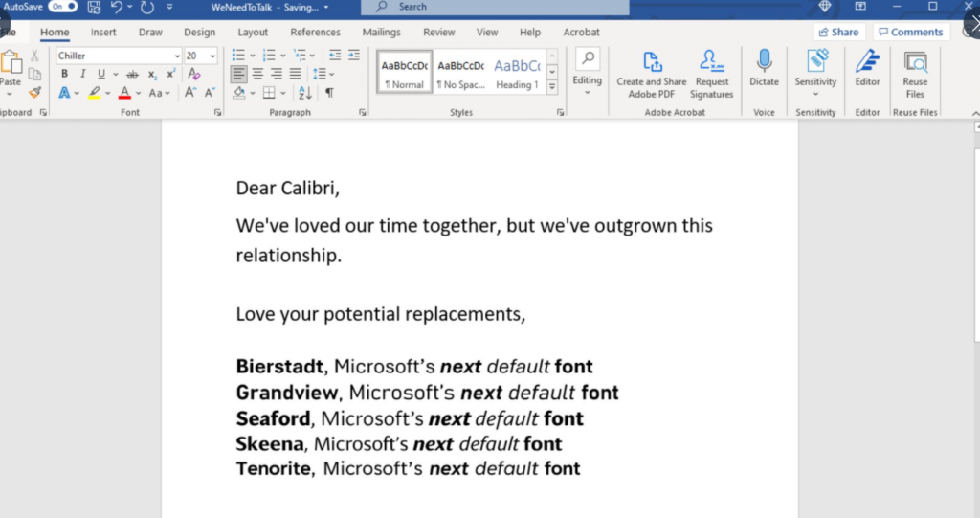Open the font name dropdown showing Chiller

(x=177, y=56)
